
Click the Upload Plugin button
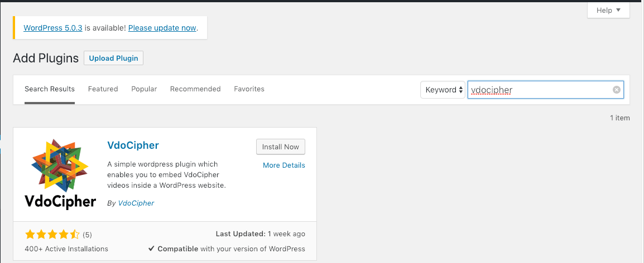click(x=113, y=58)
